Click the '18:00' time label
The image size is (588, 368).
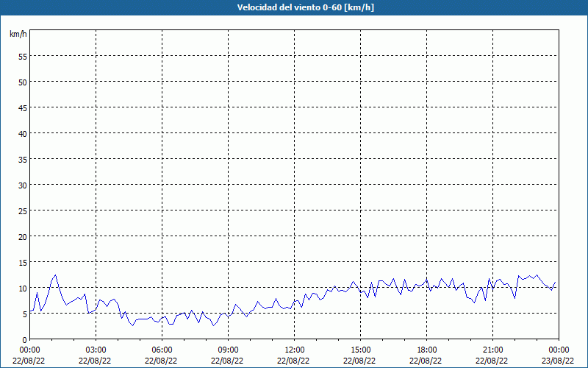pos(427,350)
